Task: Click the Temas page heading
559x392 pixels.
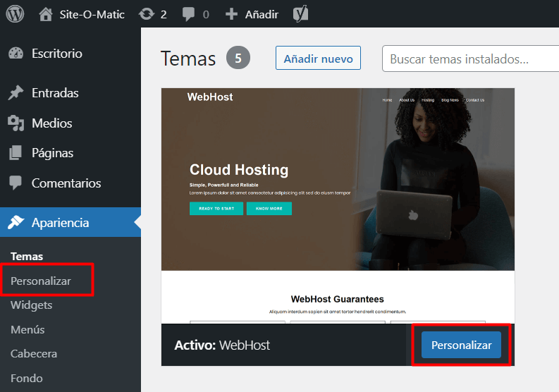Action: (x=188, y=59)
